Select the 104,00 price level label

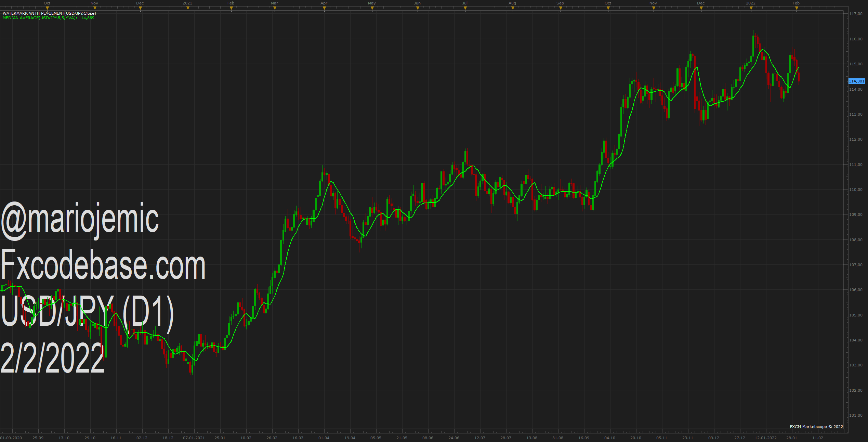[x=856, y=340]
